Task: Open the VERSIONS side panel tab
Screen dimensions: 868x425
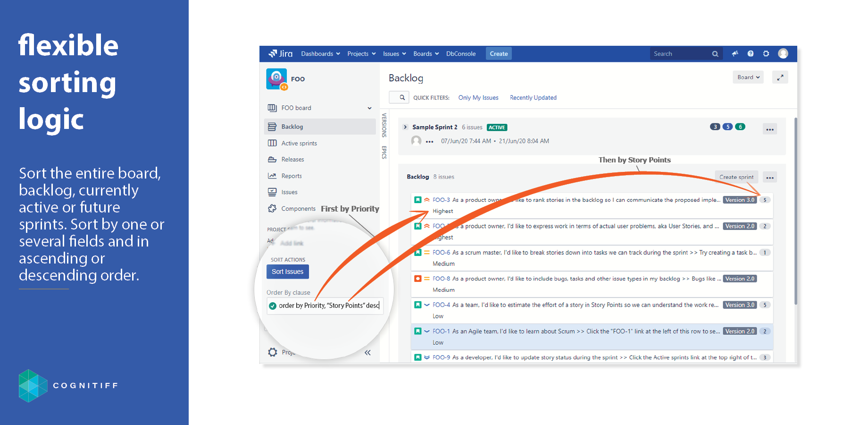Action: (x=384, y=125)
